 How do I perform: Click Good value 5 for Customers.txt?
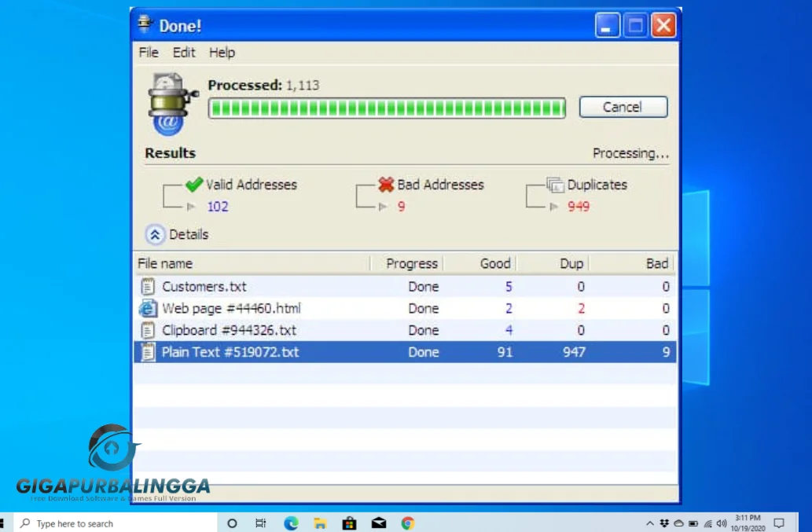click(509, 287)
